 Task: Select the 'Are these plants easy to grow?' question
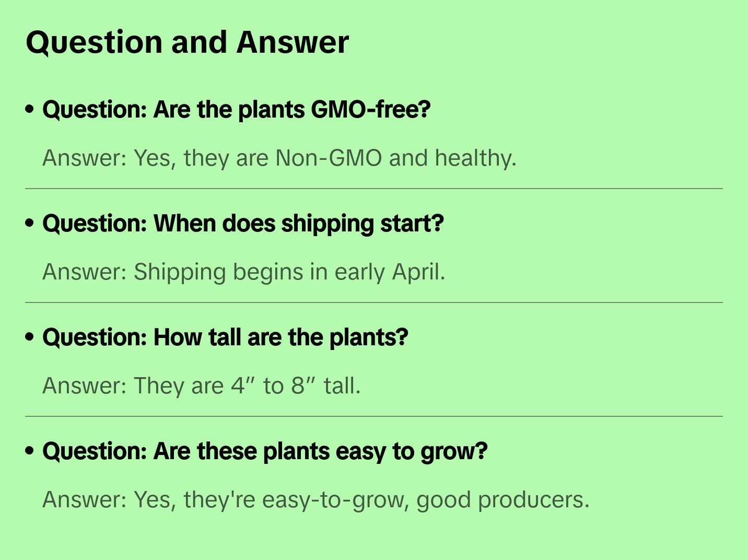[265, 451]
